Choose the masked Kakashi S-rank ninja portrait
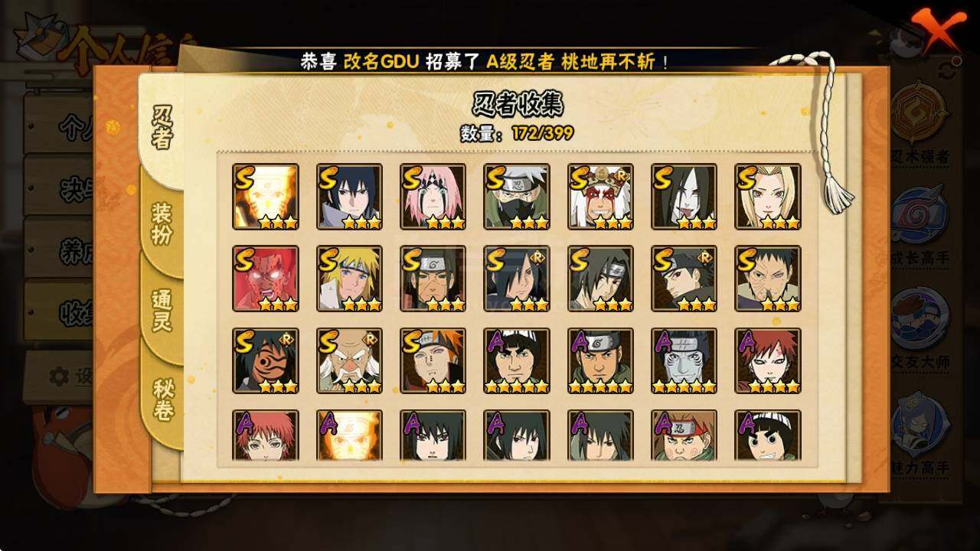Image resolution: width=980 pixels, height=551 pixels. (x=516, y=197)
